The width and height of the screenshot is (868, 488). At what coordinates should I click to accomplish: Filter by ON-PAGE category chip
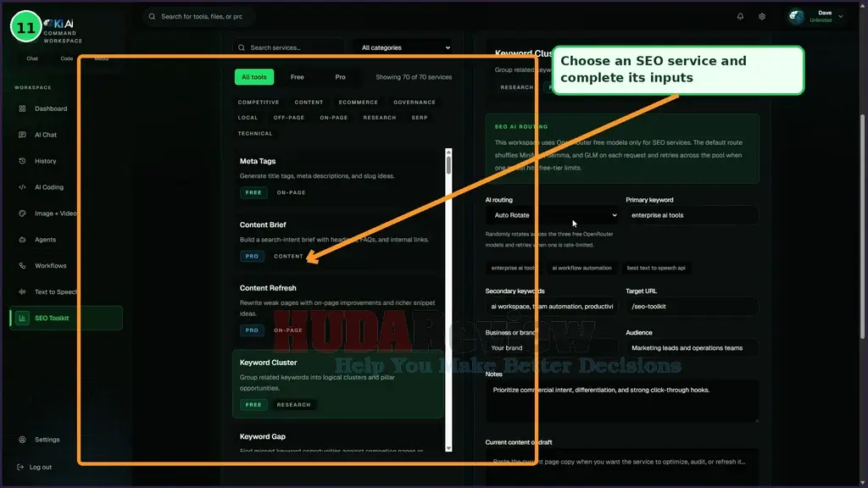pyautogui.click(x=334, y=117)
